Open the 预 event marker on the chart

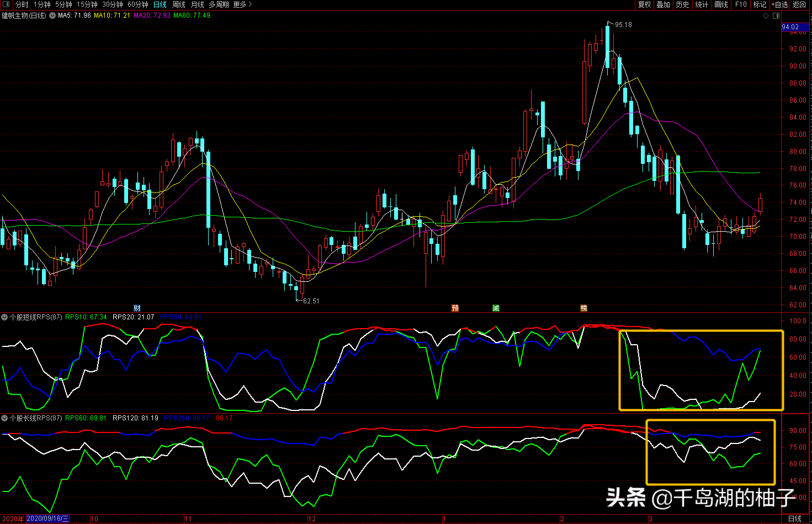[455, 308]
